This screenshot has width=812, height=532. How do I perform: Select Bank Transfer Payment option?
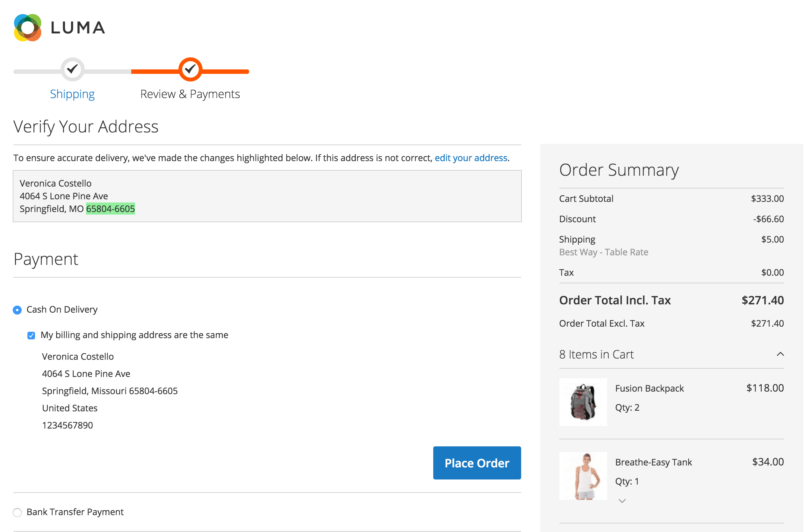coord(17,512)
